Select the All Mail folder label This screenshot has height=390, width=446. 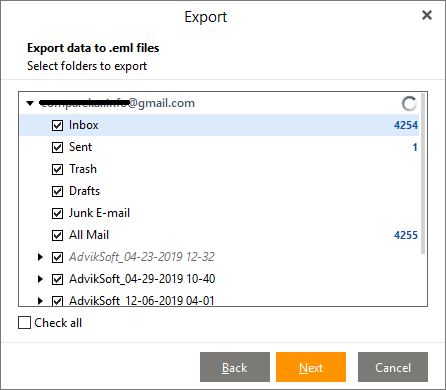tap(89, 235)
